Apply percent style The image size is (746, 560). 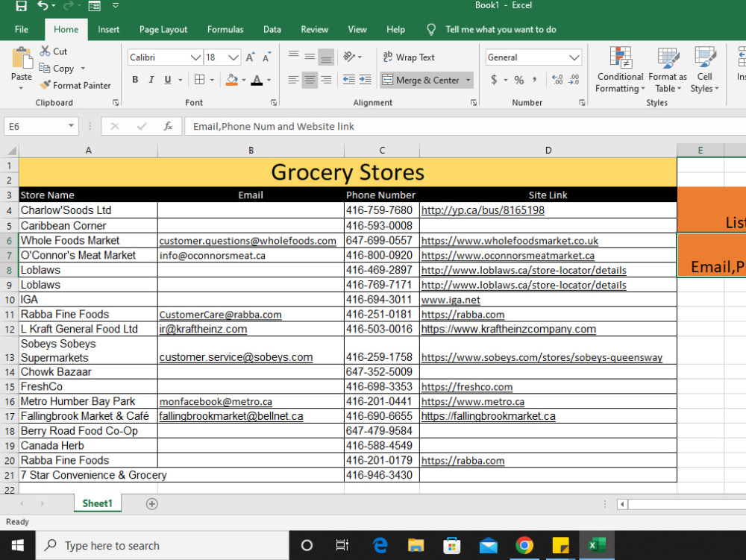(x=519, y=80)
